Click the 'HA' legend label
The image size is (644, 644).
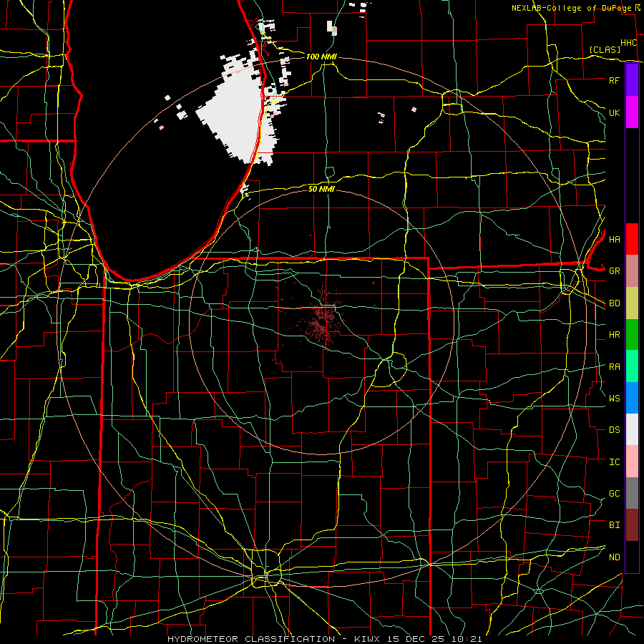click(614, 239)
